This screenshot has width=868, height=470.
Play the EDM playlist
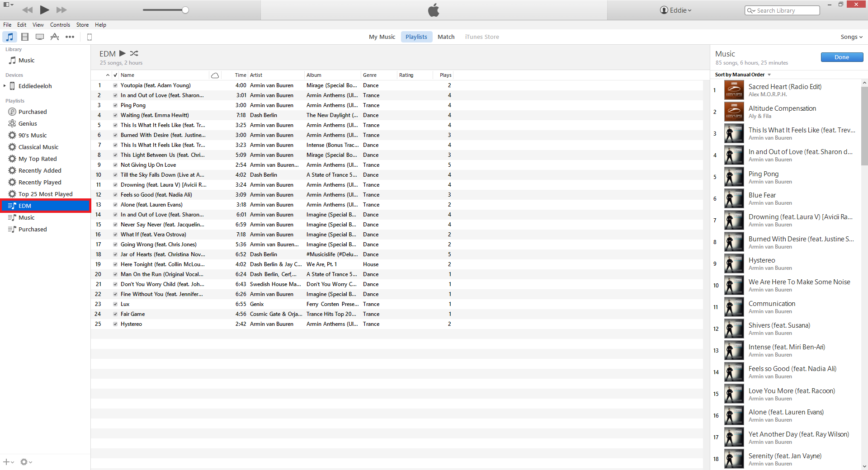coord(123,53)
